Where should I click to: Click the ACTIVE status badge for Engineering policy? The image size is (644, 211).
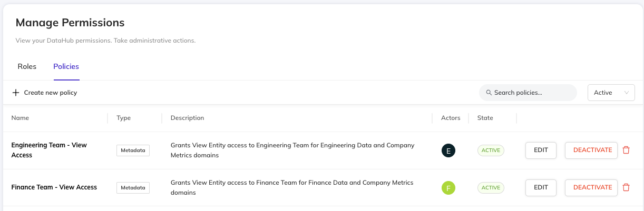pos(491,150)
